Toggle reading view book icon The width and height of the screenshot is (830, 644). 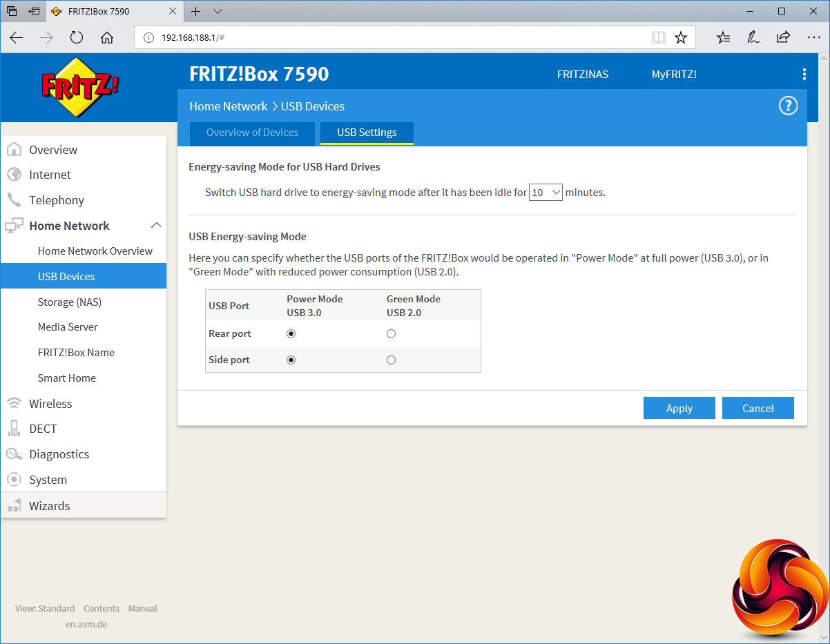click(659, 37)
